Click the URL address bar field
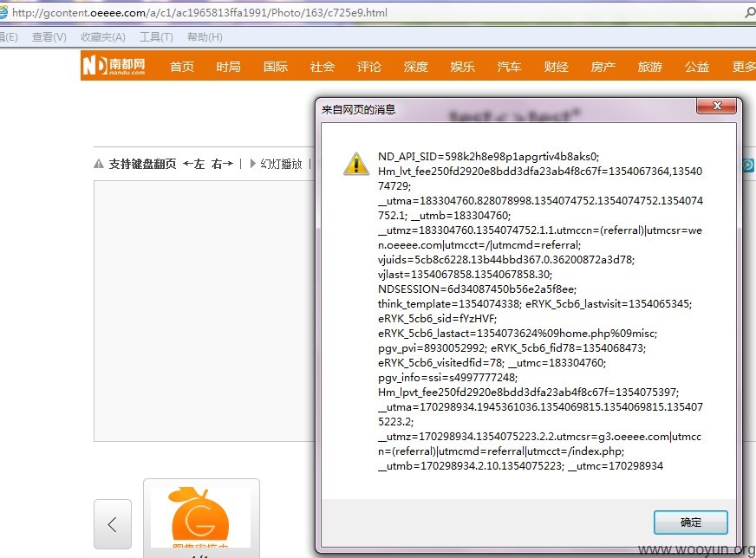 click(x=376, y=12)
